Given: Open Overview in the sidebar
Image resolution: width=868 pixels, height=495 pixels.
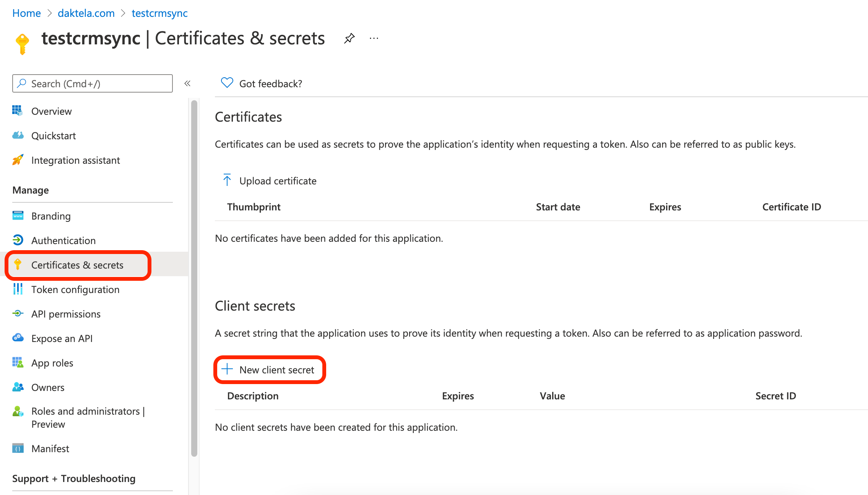Looking at the screenshot, I should coord(51,111).
